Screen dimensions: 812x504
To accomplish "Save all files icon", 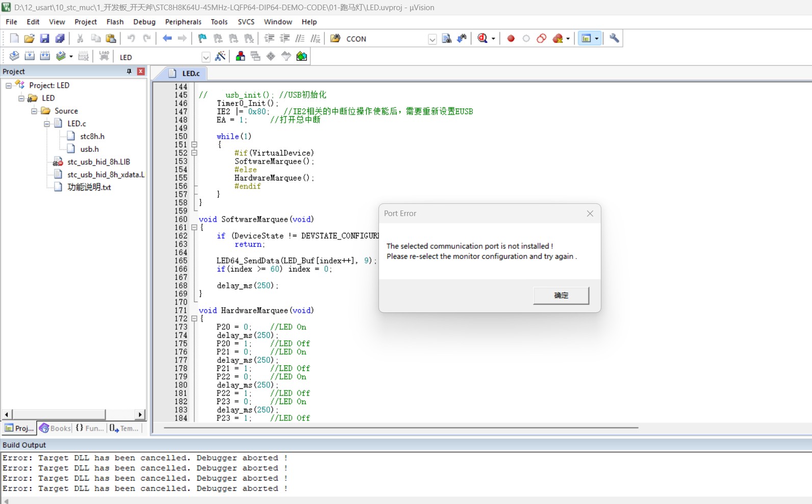I will point(60,39).
